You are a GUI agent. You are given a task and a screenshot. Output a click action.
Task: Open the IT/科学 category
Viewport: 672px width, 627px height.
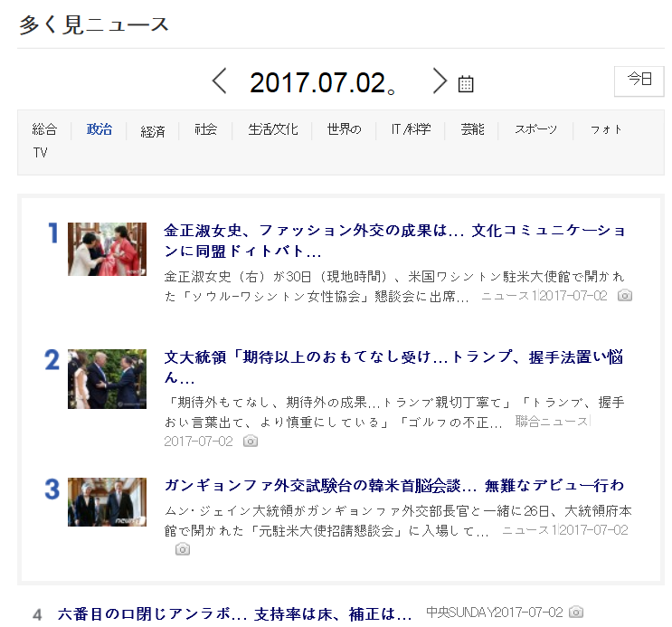411,129
